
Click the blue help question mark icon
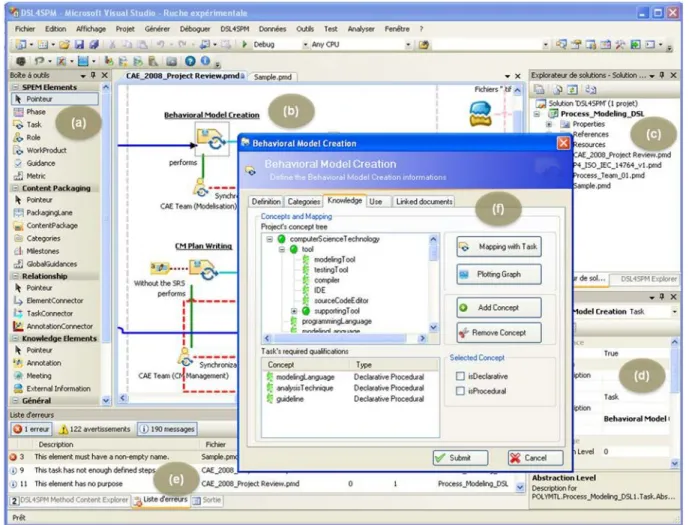point(190,61)
